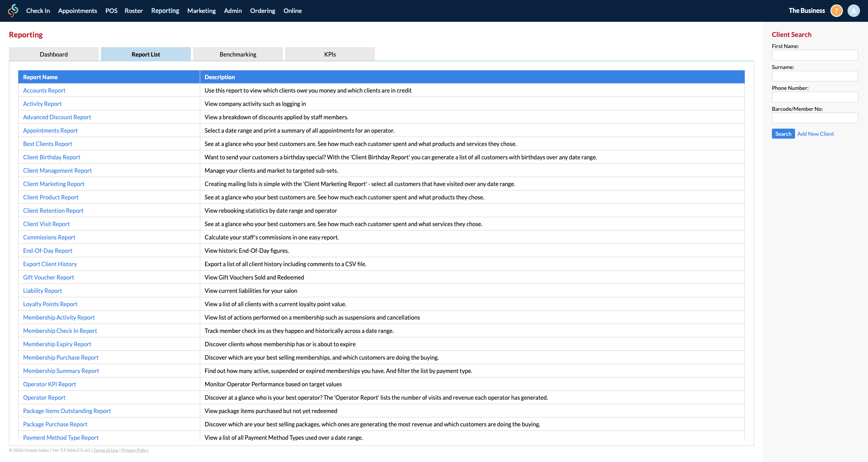868x462 pixels.
Task: Click the Barcode/Member No input field
Action: coord(814,118)
